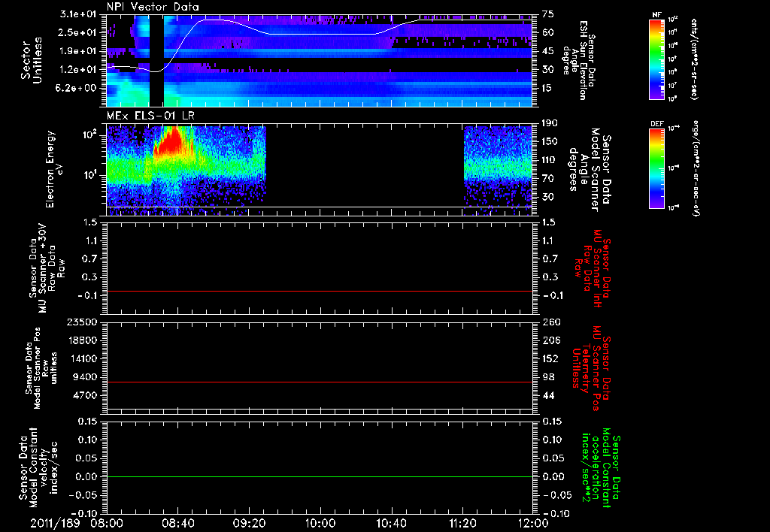Click the "190" scanner angle tick label

[550, 122]
